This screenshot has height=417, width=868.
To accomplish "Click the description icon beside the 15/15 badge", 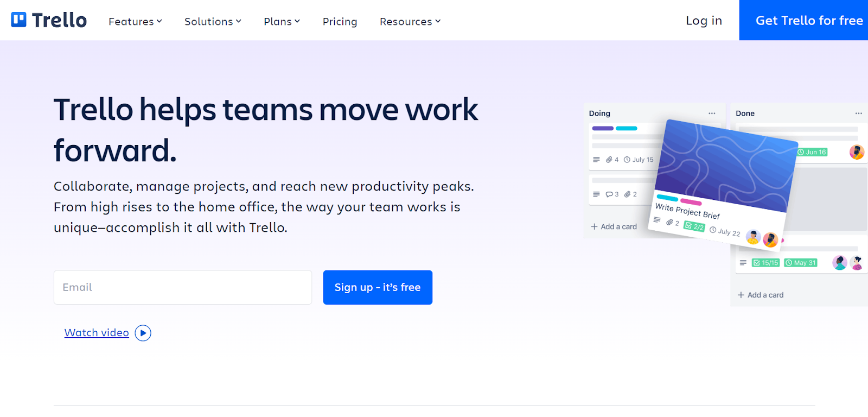I will point(743,263).
